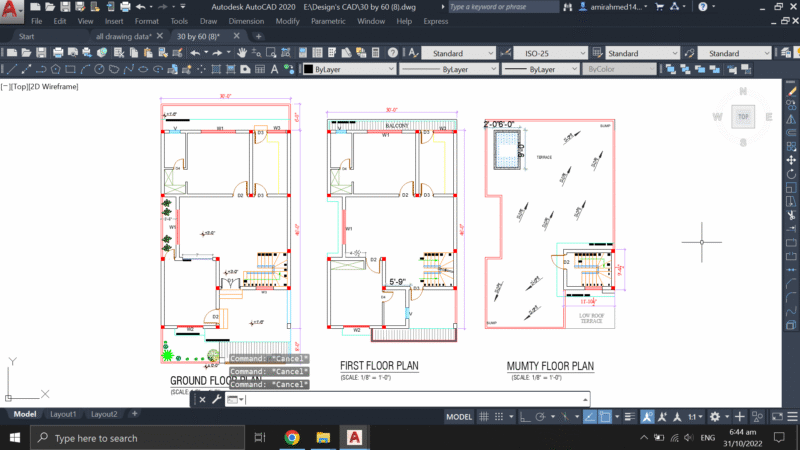The image size is (800, 450).
Task: Expand the annotation scale 1:1 dropdown
Action: (x=701, y=417)
